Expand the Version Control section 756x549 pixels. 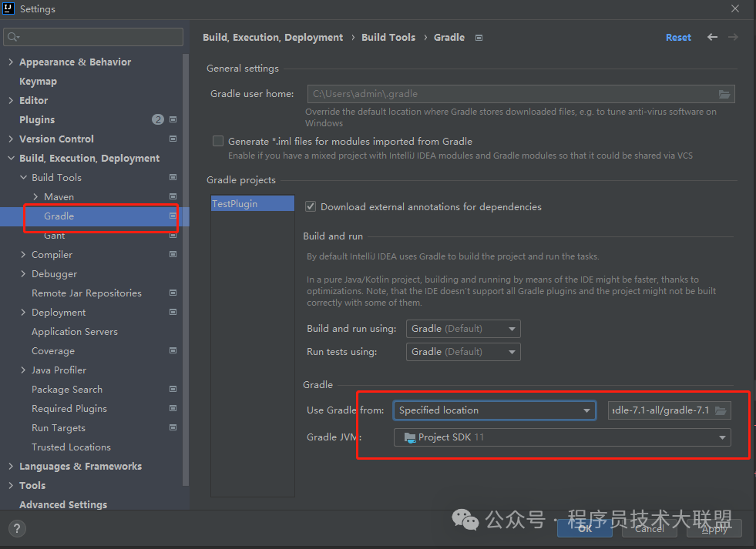point(11,139)
